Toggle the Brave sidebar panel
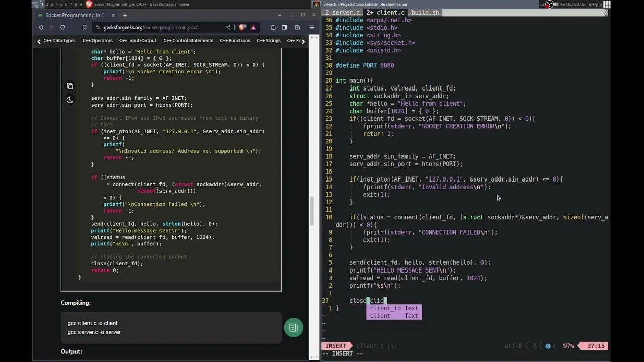Image resolution: width=644 pixels, height=362 pixels. point(297,27)
